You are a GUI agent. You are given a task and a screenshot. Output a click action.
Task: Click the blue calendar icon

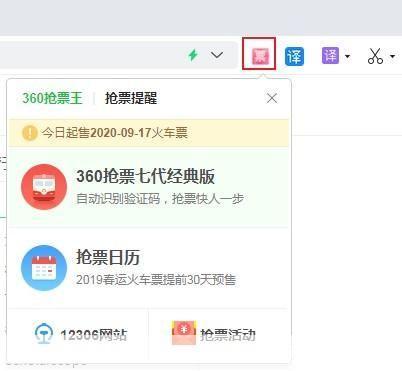[44, 268]
